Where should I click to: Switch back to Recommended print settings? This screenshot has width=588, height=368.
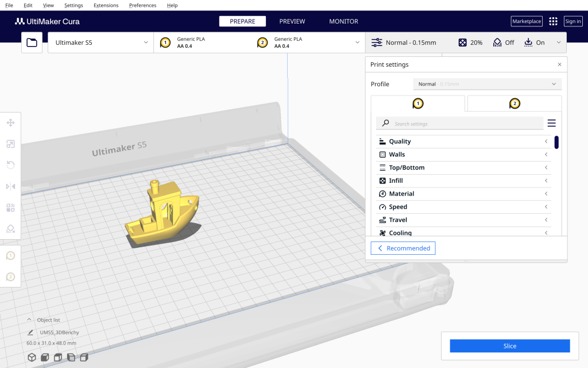coord(403,248)
